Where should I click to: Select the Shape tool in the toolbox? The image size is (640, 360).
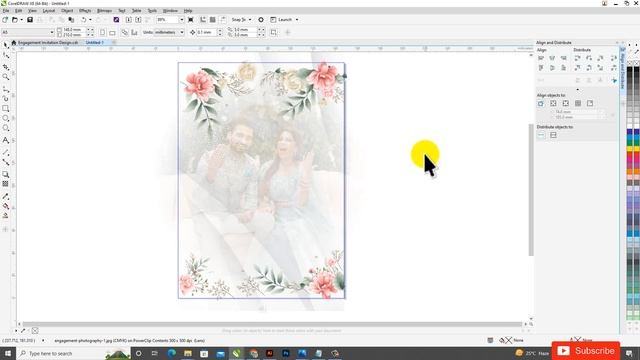pos(5,56)
